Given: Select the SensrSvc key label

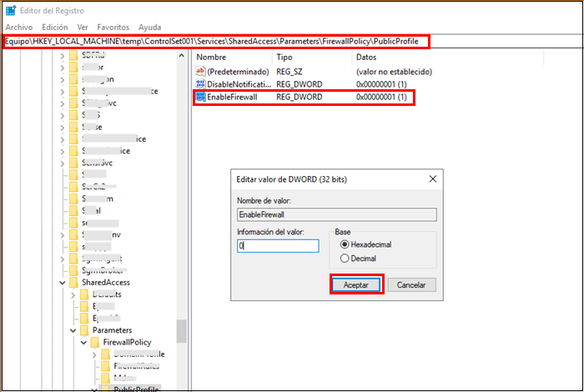Looking at the screenshot, I should tap(97, 163).
